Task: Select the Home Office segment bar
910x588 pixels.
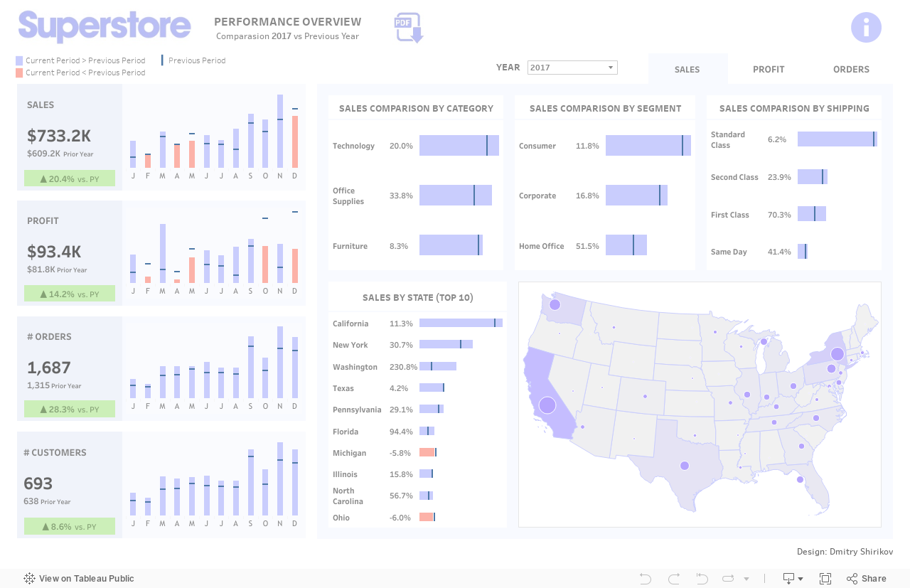Action: click(x=626, y=245)
